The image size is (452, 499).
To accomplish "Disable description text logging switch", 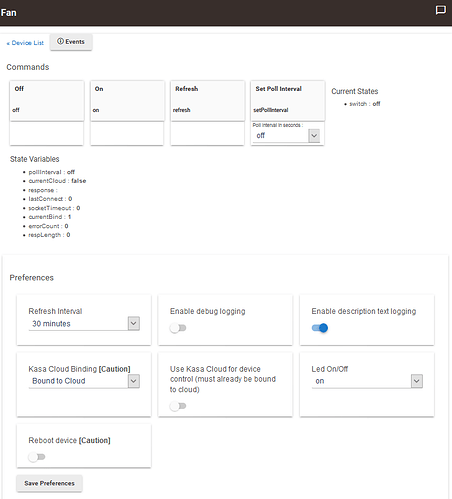I will pos(320,328).
